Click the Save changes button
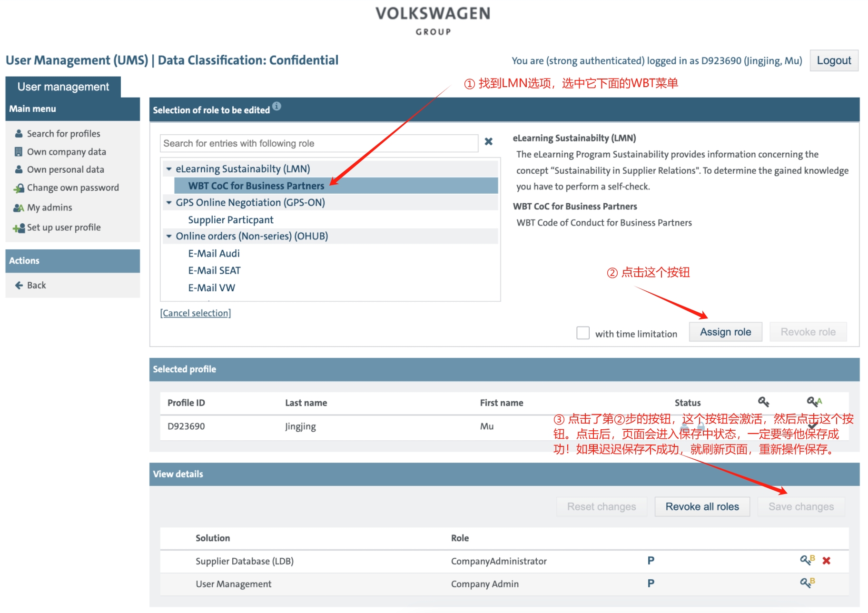This screenshot has height=613, width=868. click(801, 506)
